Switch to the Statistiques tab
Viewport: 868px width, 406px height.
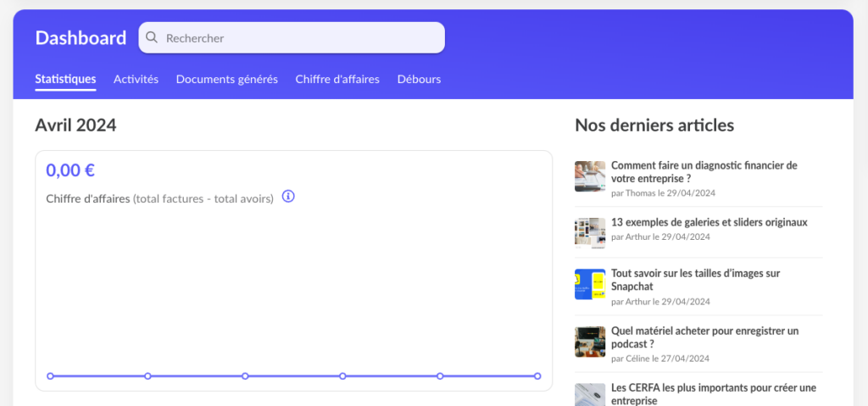pyautogui.click(x=65, y=79)
